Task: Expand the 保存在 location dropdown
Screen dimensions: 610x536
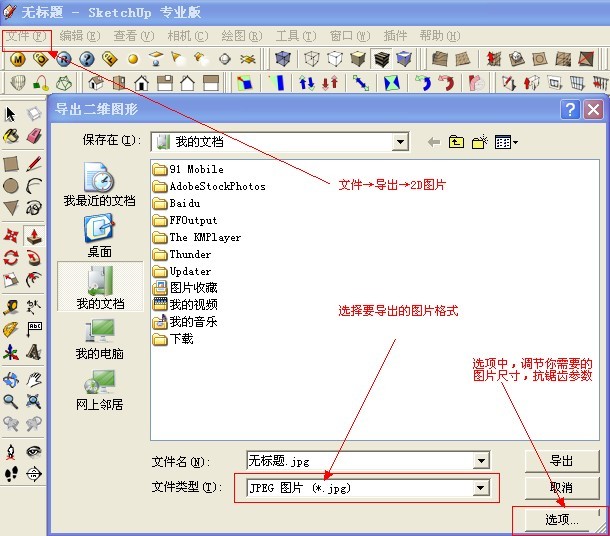Action: [x=400, y=142]
